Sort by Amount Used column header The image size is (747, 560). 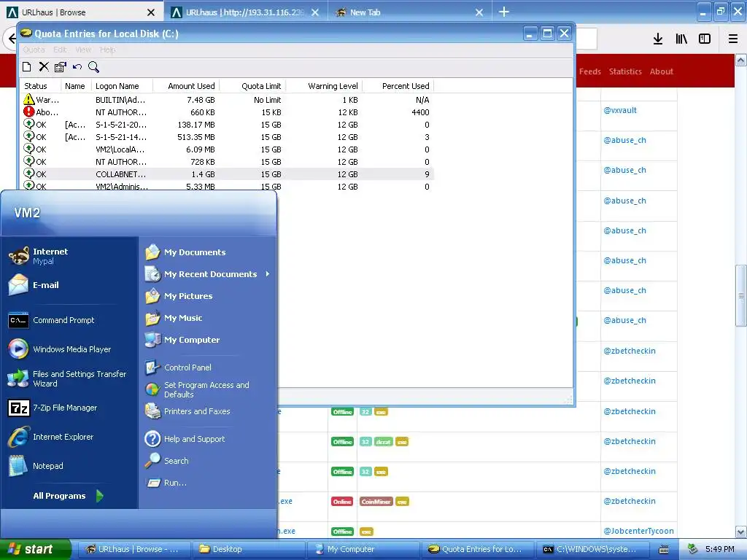pyautogui.click(x=187, y=86)
